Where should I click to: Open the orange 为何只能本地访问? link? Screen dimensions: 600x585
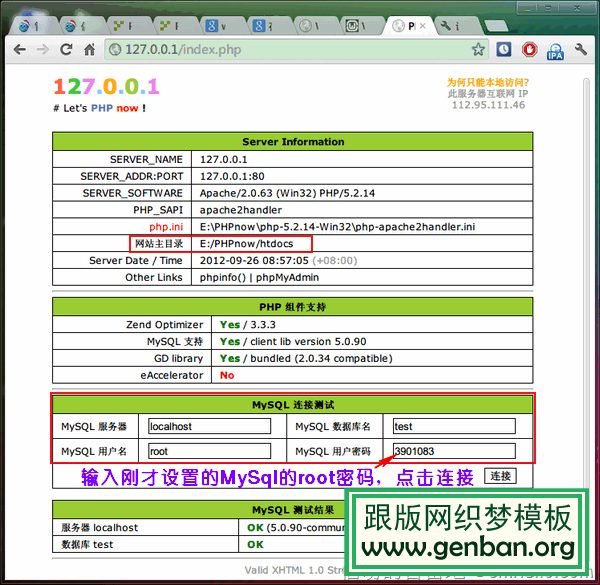[488, 82]
